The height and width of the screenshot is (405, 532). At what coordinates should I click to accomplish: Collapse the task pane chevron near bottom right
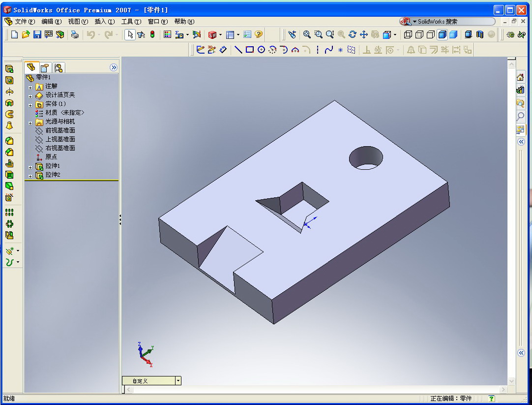pyautogui.click(x=521, y=353)
